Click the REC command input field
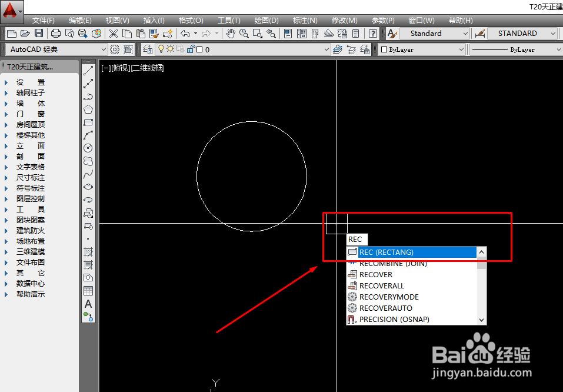Screen dimensions: 563x392 point(357,240)
